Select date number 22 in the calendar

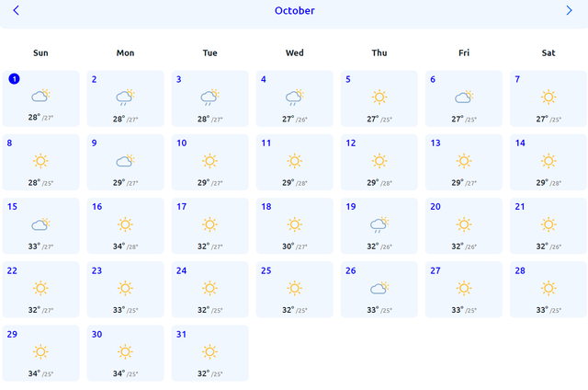point(12,270)
